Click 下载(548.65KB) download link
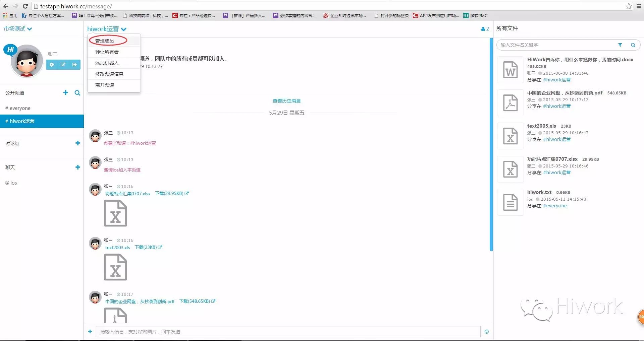 click(x=197, y=301)
